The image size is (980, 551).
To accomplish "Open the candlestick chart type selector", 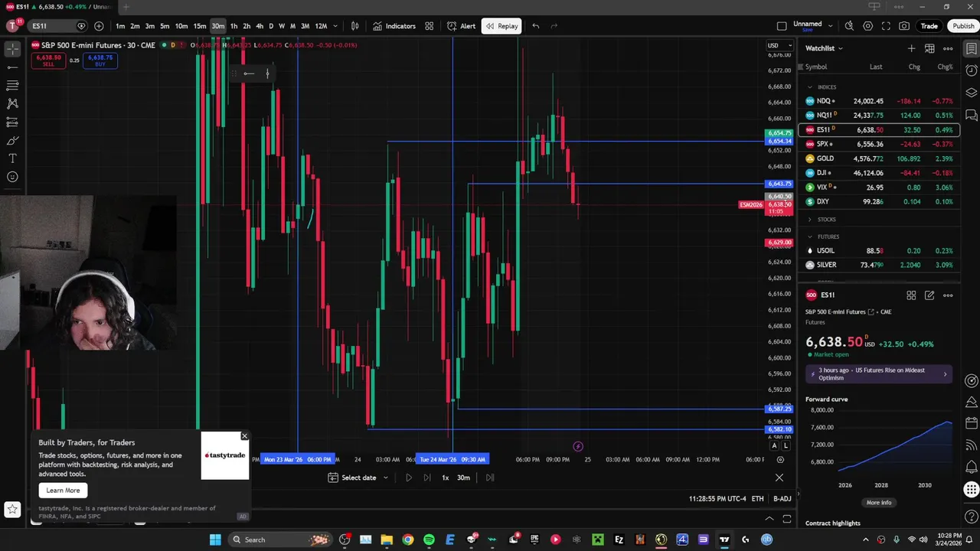I will click(355, 26).
